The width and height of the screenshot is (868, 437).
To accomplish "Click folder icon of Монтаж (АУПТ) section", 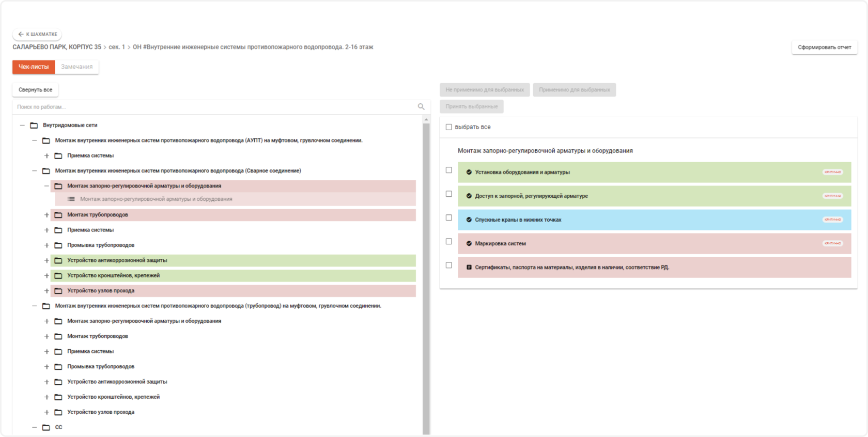I will coord(46,141).
